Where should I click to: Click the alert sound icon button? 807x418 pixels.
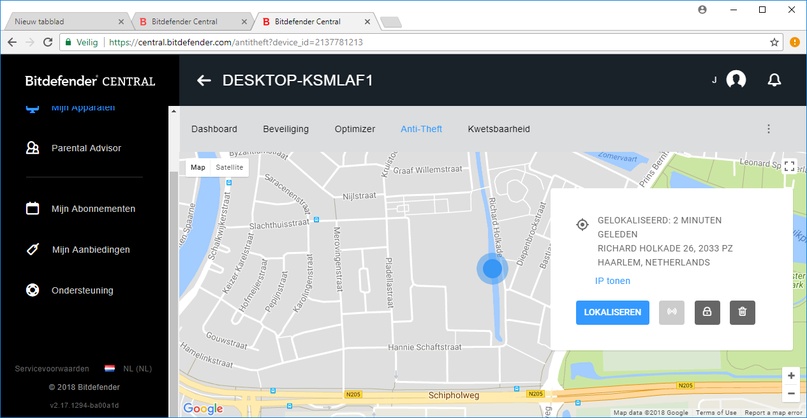point(672,312)
